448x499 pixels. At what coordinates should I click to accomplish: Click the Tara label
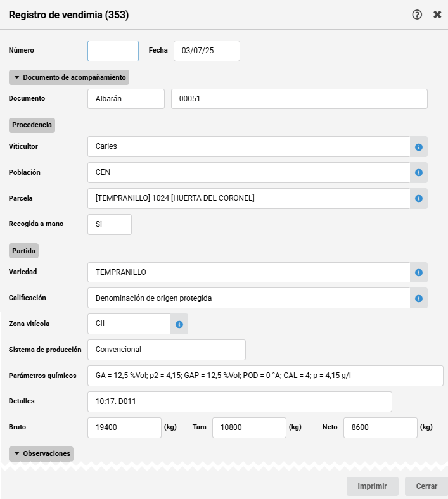click(200, 427)
